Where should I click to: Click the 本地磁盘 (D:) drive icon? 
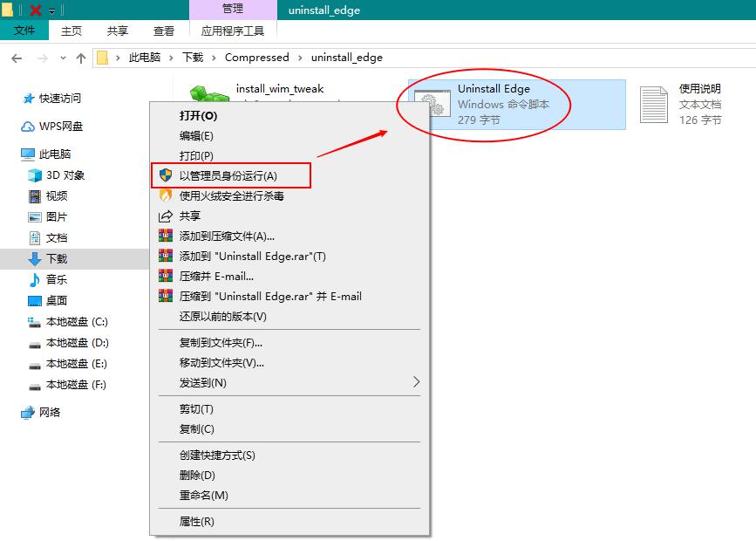coord(35,344)
